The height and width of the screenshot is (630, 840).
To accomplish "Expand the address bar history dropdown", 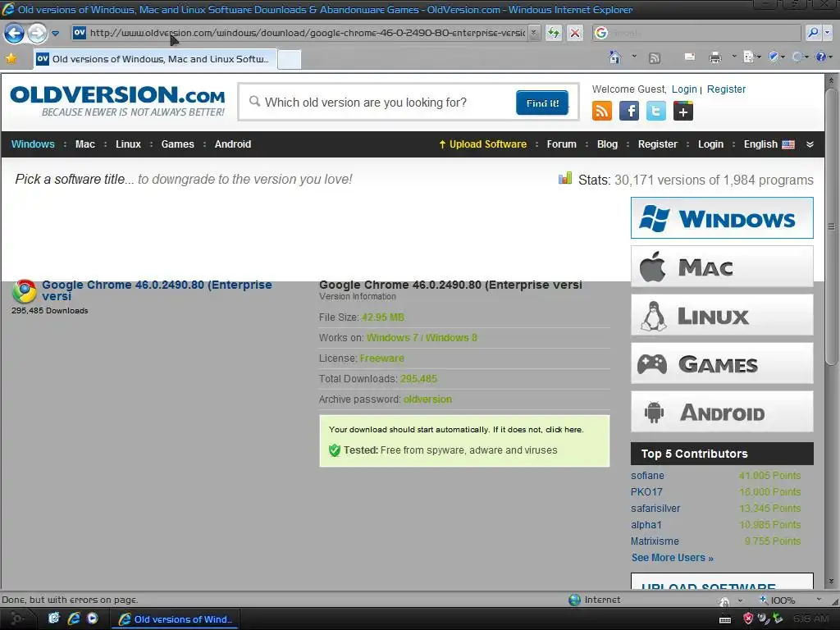I will pos(533,33).
